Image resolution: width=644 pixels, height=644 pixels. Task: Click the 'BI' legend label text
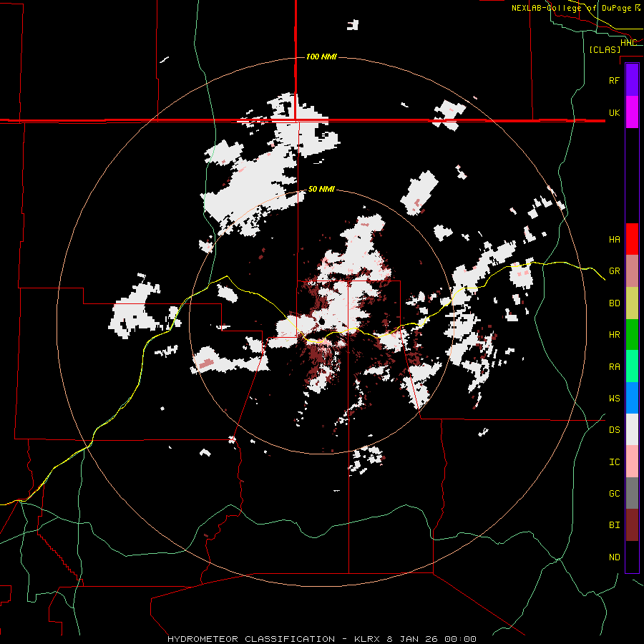614,525
